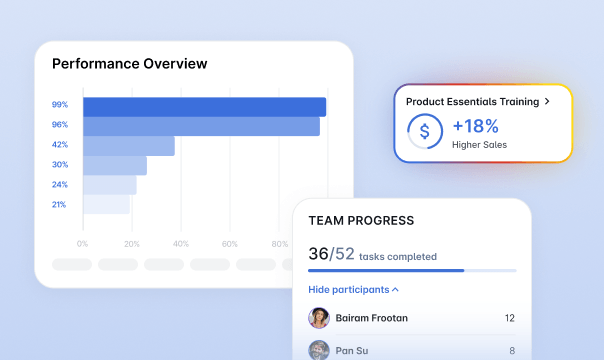The image size is (604, 360).
Task: Select the 96% bar in chart
Action: coord(201,126)
